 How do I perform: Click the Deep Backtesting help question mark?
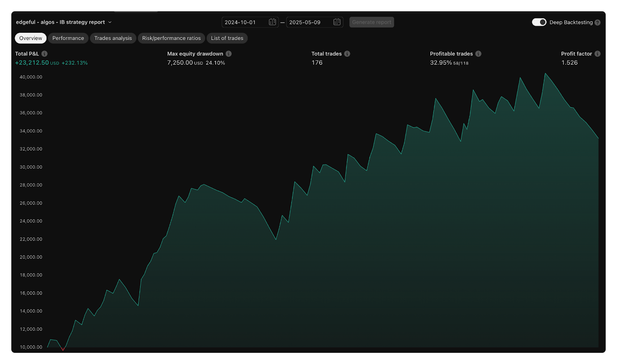(x=597, y=23)
